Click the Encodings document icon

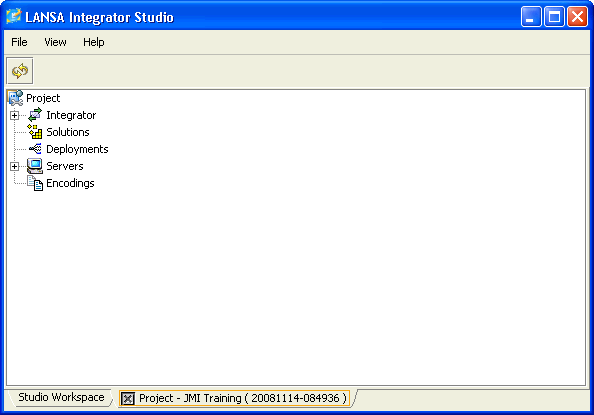(35, 183)
